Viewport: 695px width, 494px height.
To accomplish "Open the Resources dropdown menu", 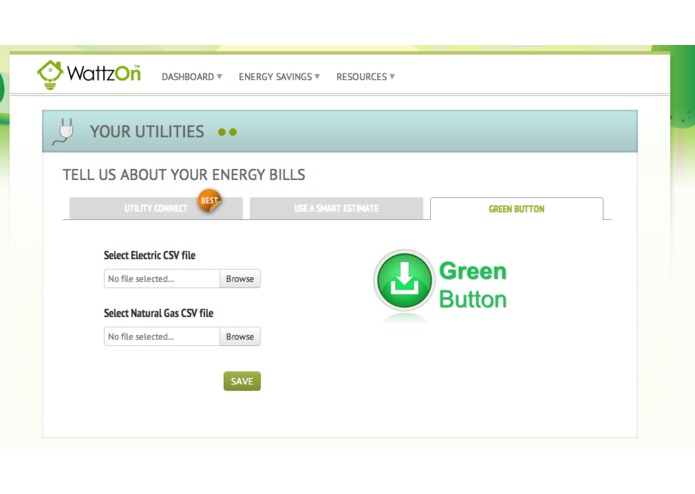I will point(365,77).
